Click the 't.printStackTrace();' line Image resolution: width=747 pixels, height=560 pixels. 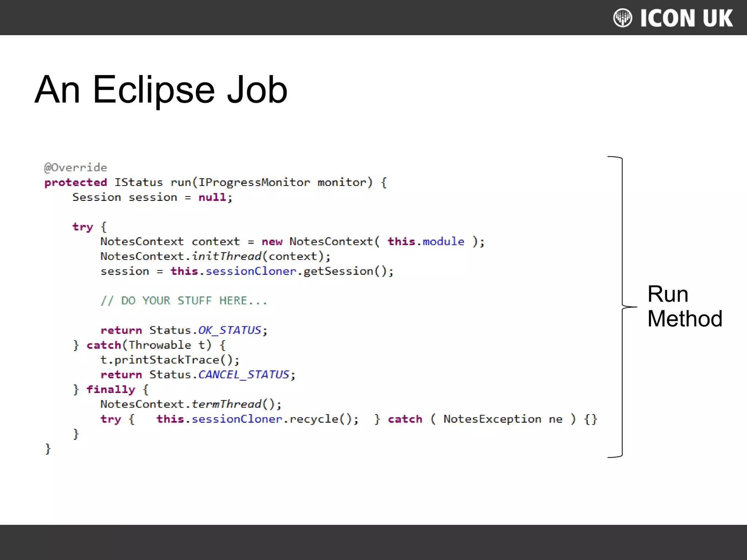point(170,360)
